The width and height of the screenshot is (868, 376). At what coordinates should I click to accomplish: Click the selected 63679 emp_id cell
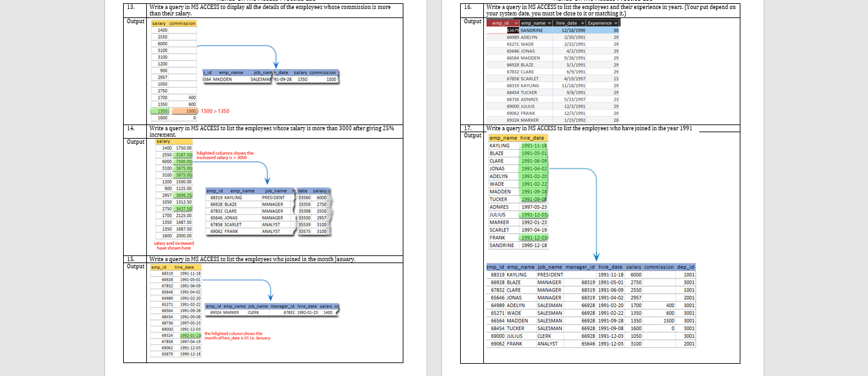[513, 30]
